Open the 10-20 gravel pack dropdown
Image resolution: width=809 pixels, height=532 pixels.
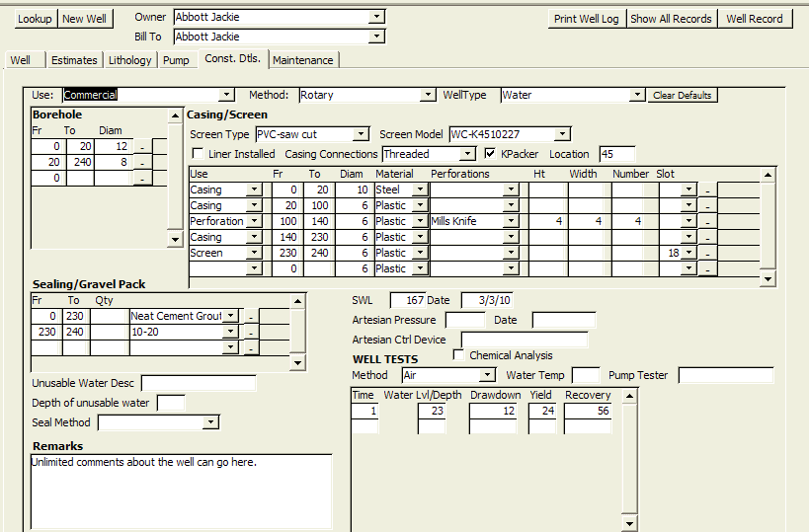point(231,332)
